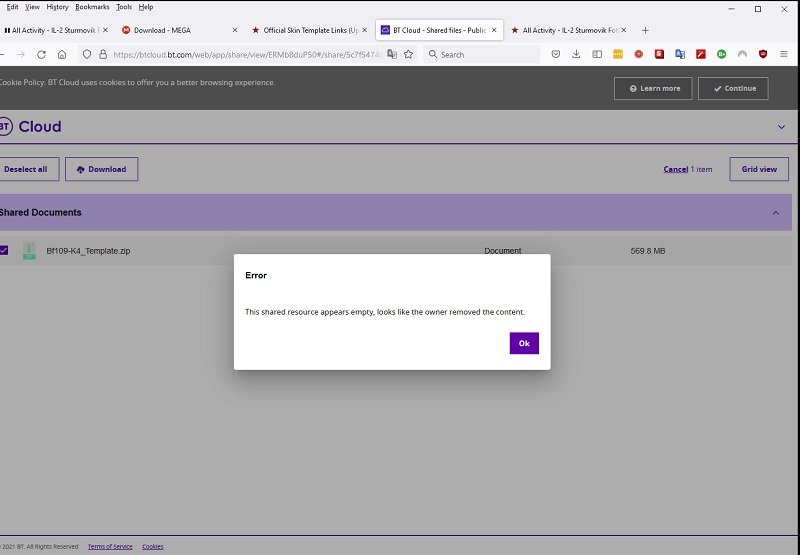Toggle the sidebar view icon
Viewport: 800px width, 555px height.
[597, 54]
